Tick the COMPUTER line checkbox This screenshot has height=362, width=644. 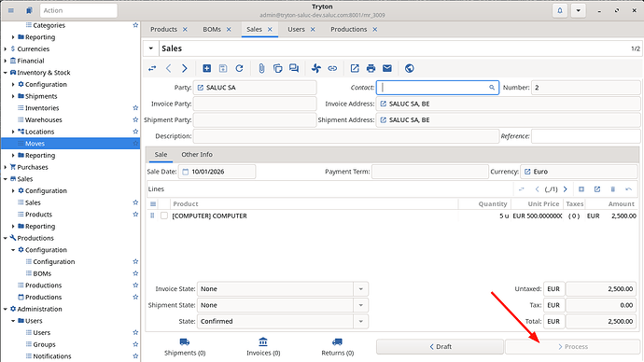[164, 216]
